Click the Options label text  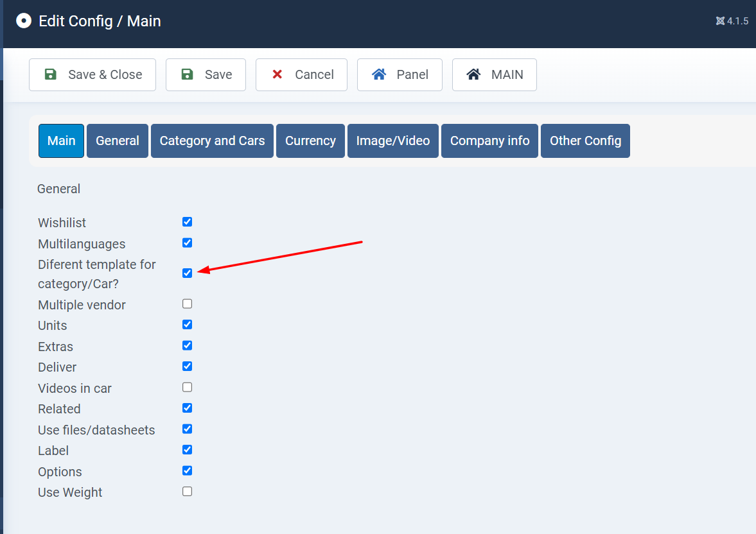tap(60, 472)
